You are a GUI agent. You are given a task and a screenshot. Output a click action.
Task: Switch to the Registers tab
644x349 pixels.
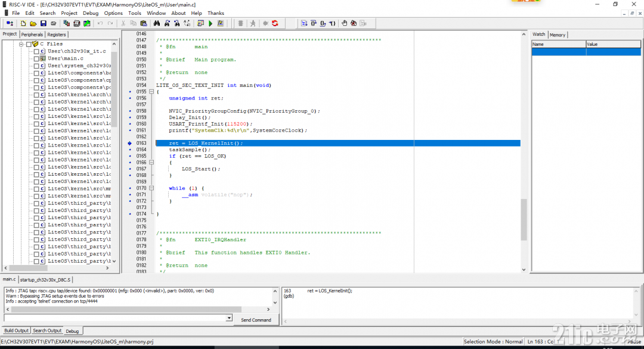56,35
